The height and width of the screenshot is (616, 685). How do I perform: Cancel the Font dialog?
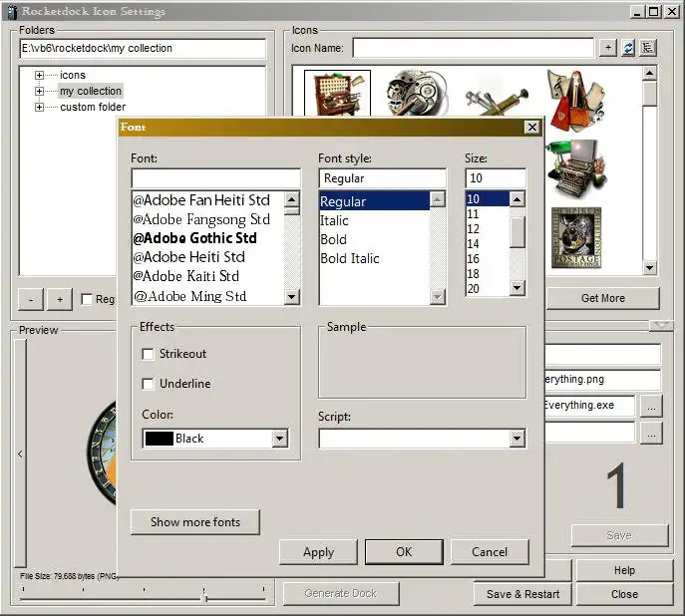coord(490,552)
